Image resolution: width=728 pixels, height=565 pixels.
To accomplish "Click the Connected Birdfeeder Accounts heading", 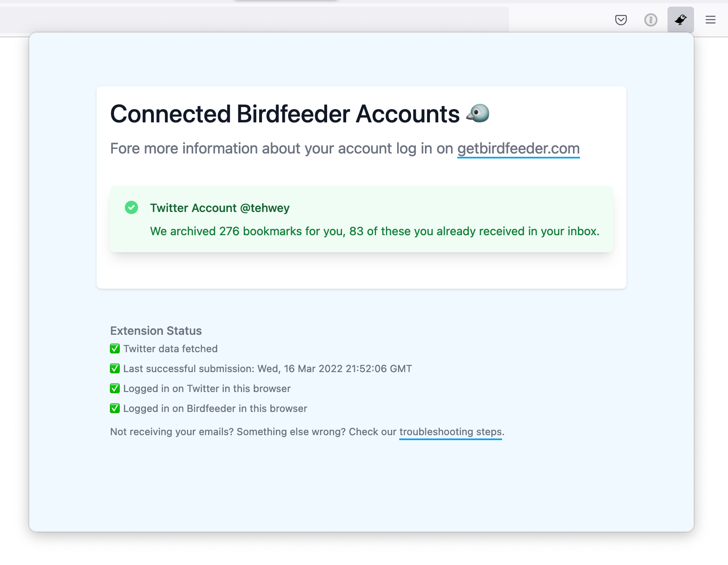I will tap(285, 114).
